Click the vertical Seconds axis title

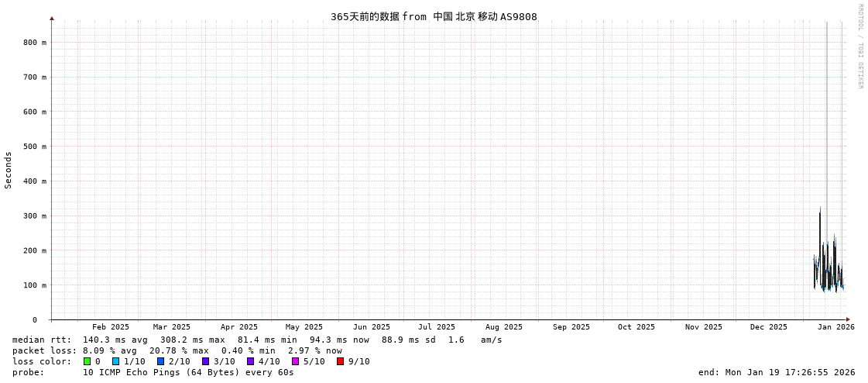(x=9, y=170)
